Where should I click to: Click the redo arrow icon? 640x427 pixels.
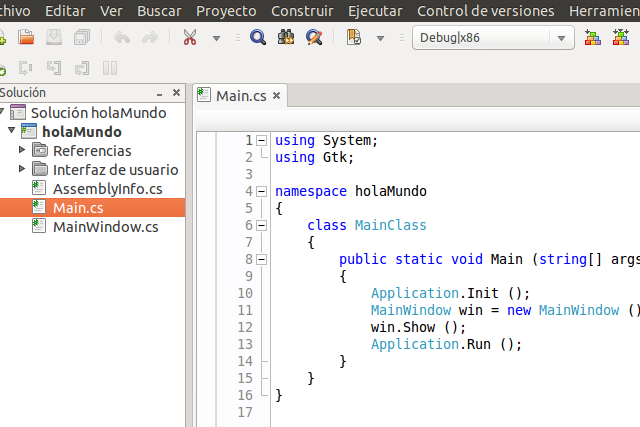150,38
